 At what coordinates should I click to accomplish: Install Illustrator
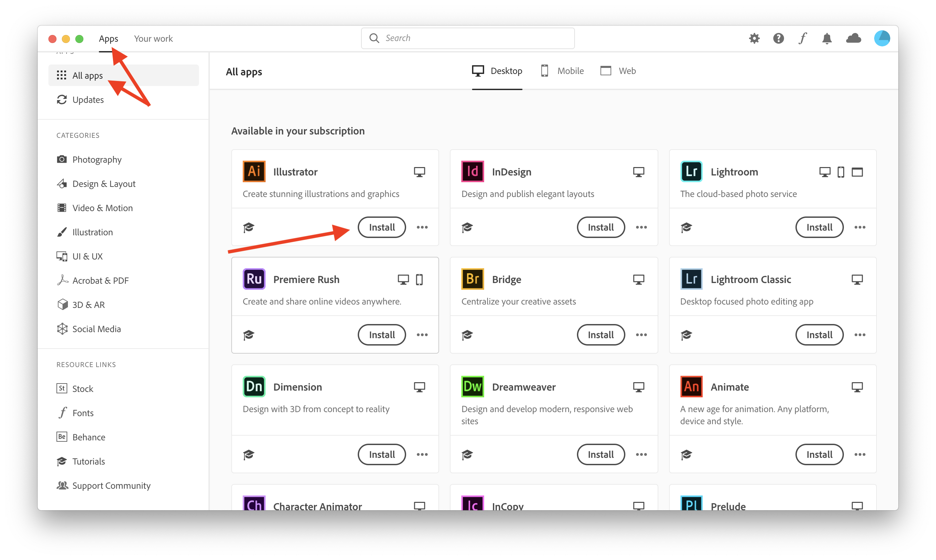tap(382, 227)
